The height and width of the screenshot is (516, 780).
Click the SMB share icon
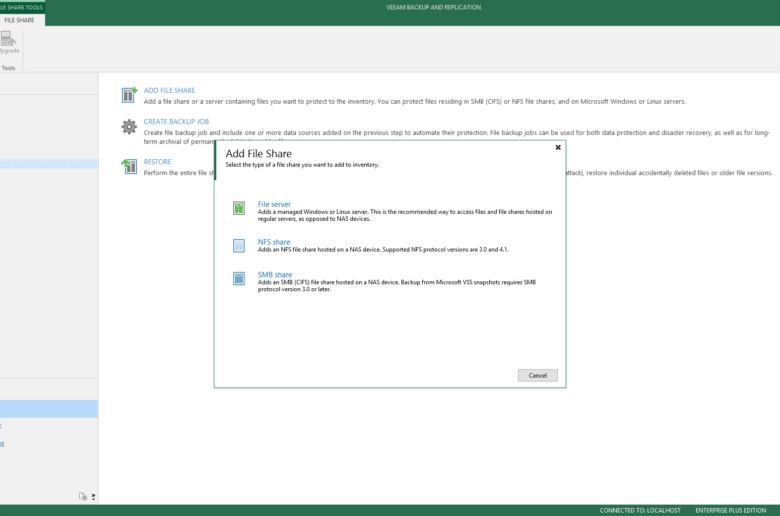[239, 278]
